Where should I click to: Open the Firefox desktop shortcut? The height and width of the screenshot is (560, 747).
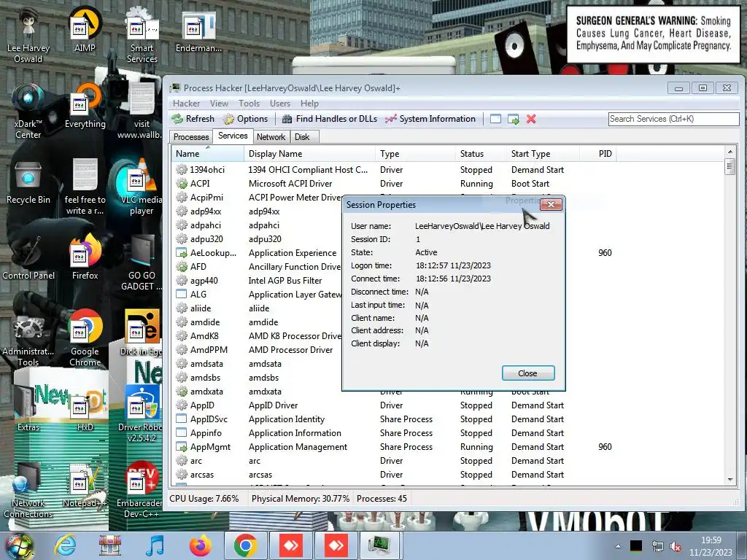click(85, 257)
